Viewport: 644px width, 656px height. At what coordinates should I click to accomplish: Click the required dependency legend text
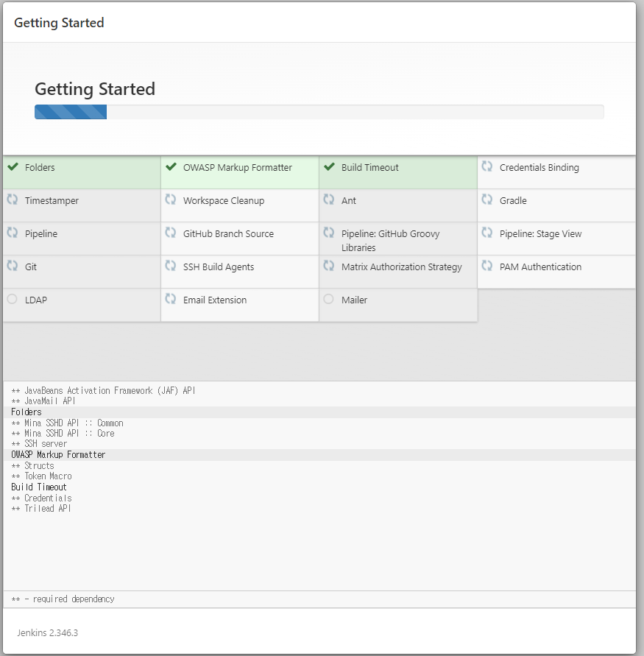63,599
